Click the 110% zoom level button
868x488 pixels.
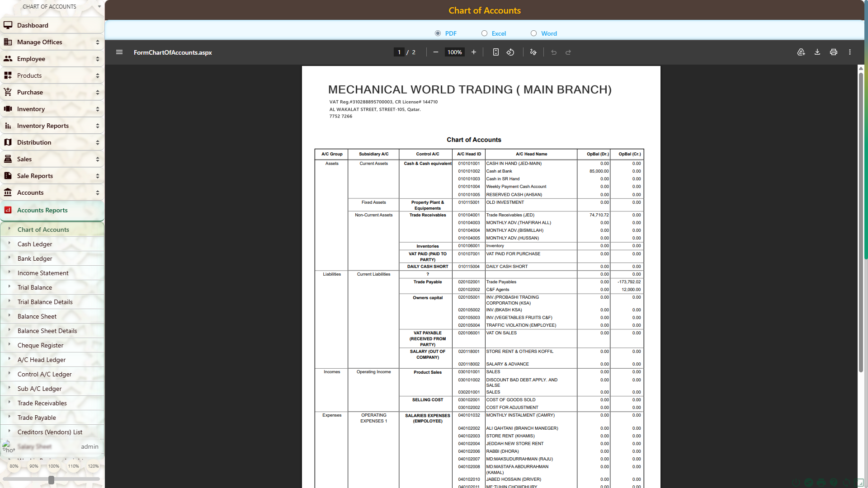[x=73, y=466]
